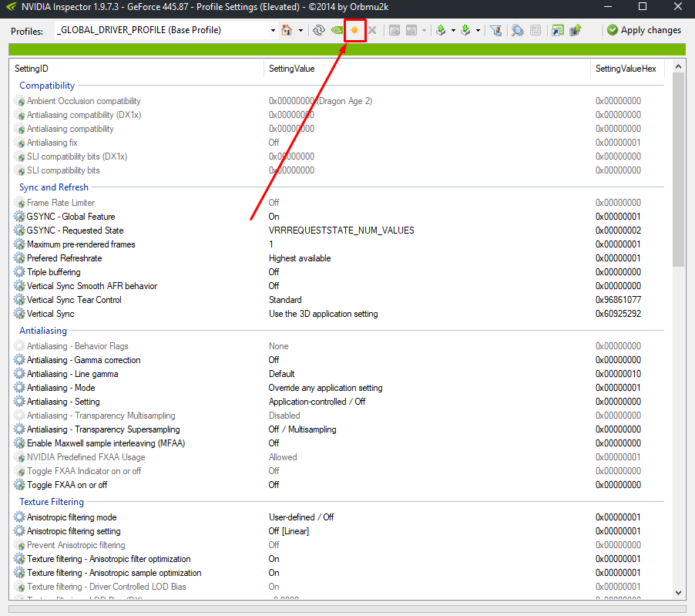Click the VRRREQUESTSTATE_NUM_VALUES value
Screen dimensions: 695x616
coord(341,231)
